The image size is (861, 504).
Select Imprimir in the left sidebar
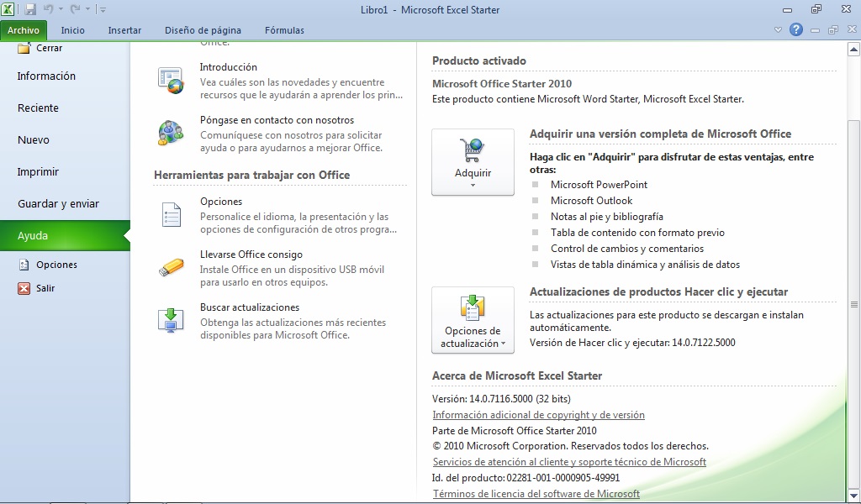pyautogui.click(x=38, y=171)
